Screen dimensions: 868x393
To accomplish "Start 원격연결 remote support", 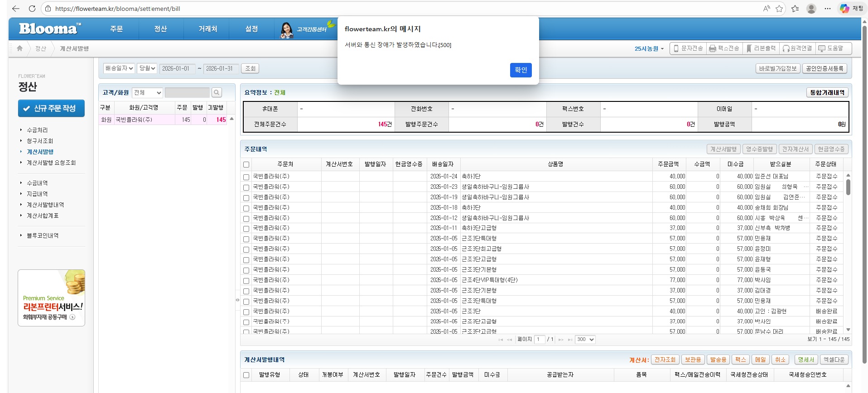I will click(x=797, y=48).
